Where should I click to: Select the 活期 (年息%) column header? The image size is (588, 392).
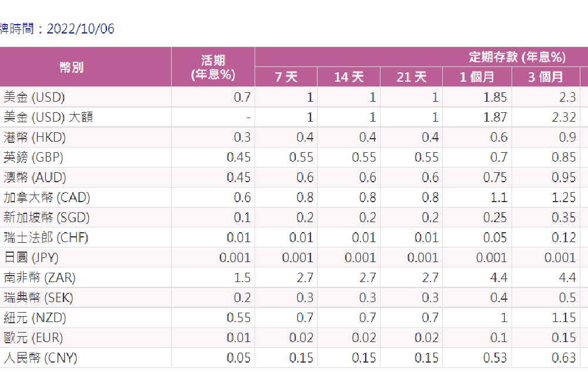click(213, 68)
